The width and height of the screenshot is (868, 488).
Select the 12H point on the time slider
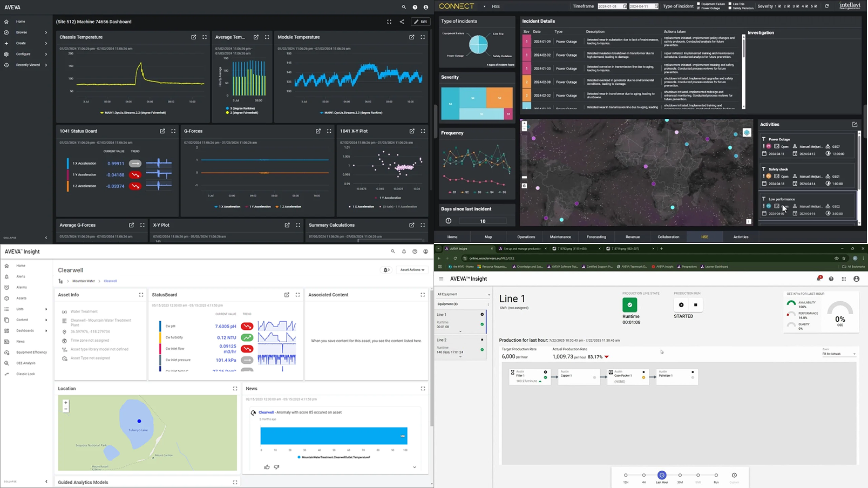coord(626,476)
